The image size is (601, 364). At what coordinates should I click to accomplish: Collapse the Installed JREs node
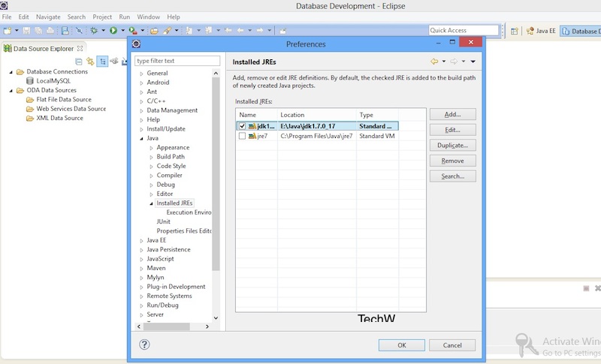152,203
